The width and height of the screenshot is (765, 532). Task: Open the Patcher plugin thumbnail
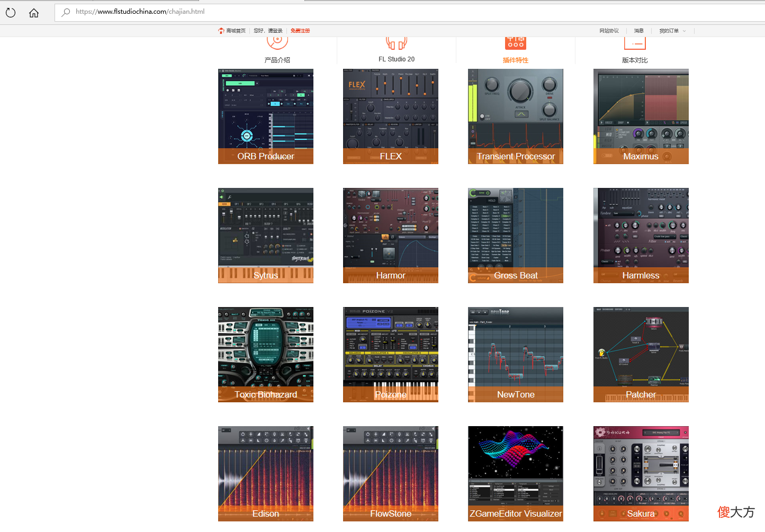(641, 355)
